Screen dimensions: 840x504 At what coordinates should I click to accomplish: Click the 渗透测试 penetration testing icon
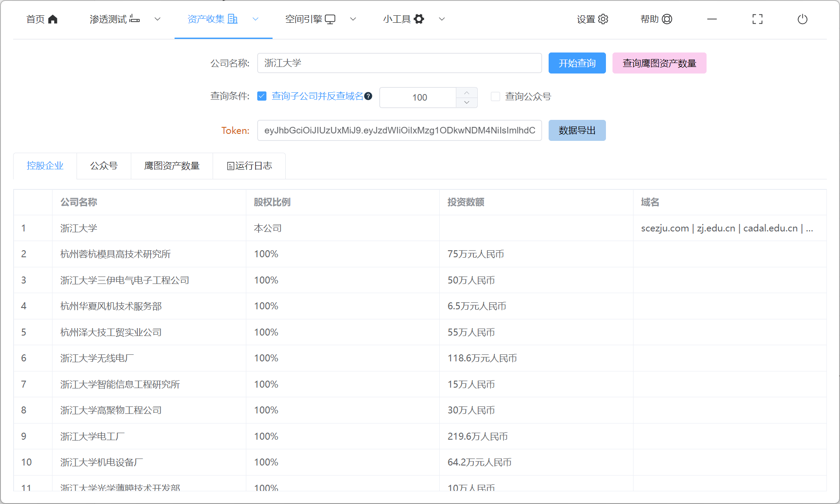(x=135, y=19)
